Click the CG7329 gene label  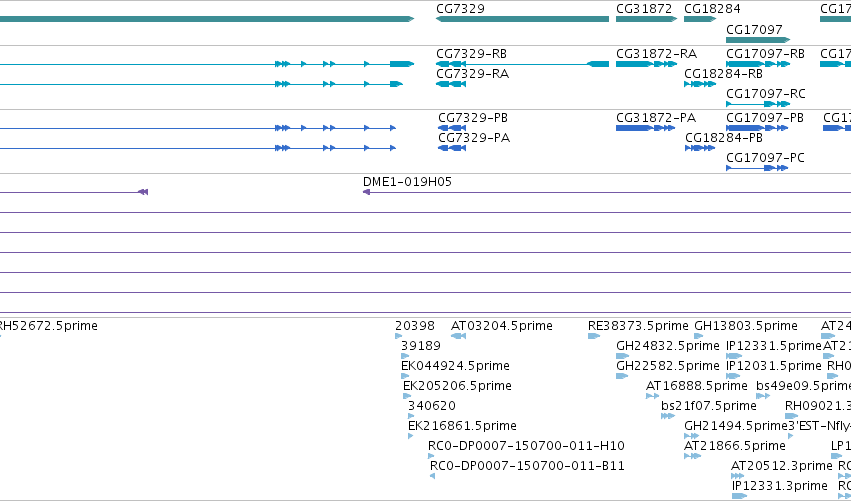point(460,9)
